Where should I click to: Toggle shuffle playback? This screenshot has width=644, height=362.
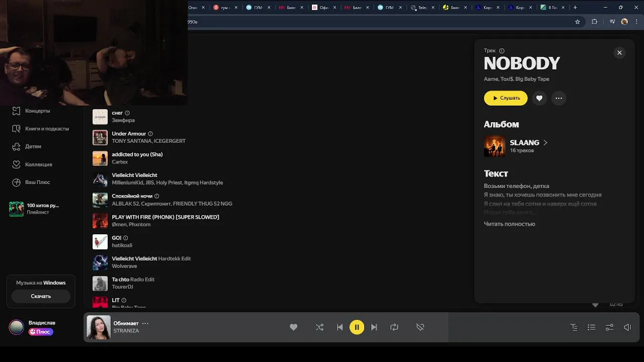319,327
